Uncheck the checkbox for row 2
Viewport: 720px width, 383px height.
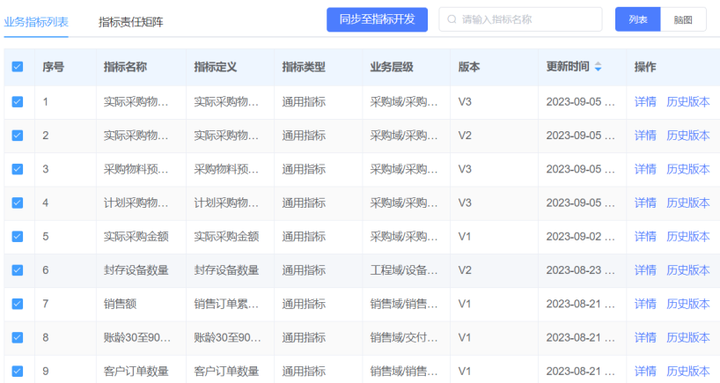17,135
